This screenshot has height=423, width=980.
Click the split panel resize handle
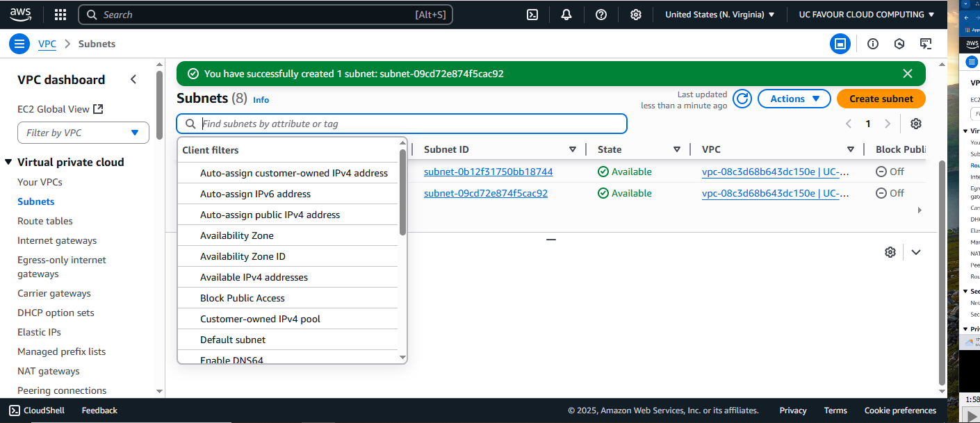point(551,239)
